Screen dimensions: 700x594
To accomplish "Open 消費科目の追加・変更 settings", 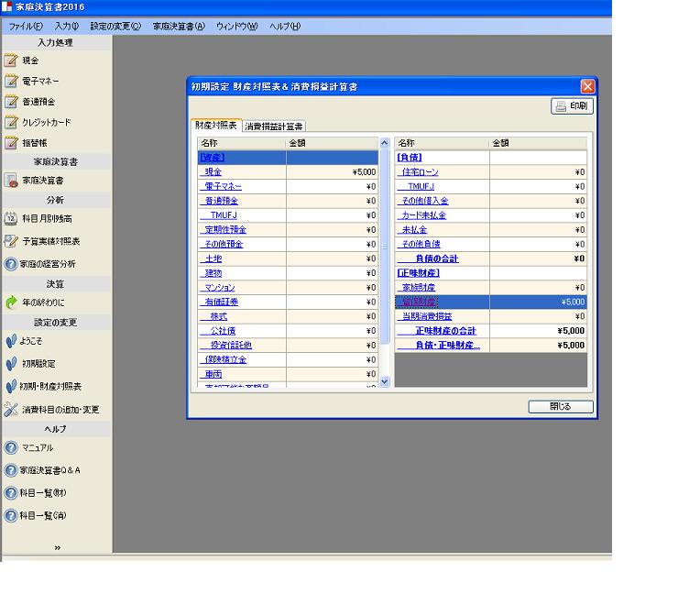I will (60, 409).
